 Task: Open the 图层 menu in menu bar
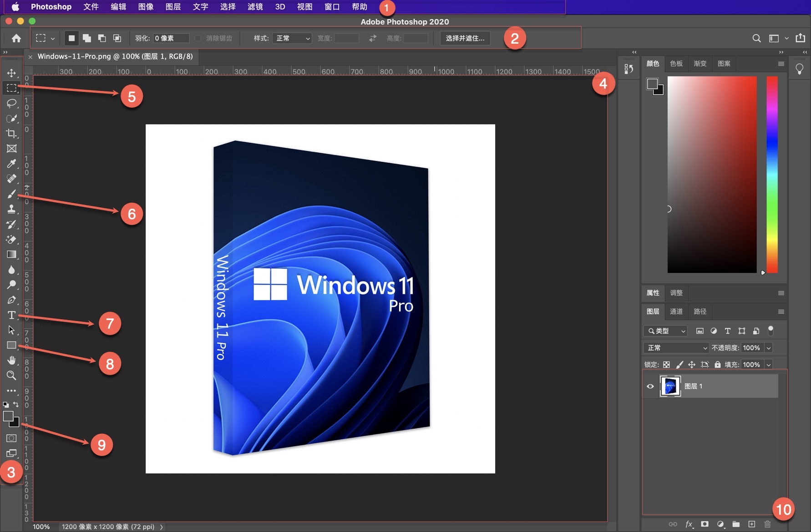[173, 7]
